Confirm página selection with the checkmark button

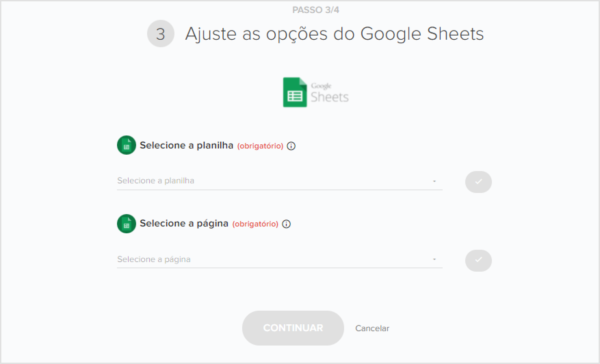(x=478, y=260)
